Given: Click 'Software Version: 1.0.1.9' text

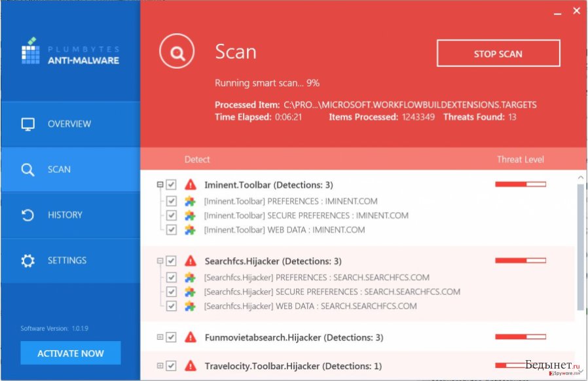Looking at the screenshot, I should (54, 329).
